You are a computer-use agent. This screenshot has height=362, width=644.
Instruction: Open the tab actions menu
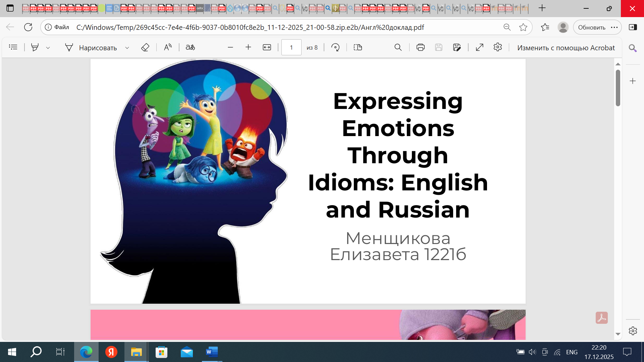[x=10, y=8]
